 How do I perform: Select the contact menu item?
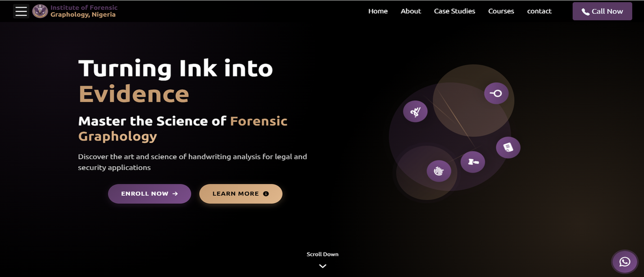click(x=539, y=11)
